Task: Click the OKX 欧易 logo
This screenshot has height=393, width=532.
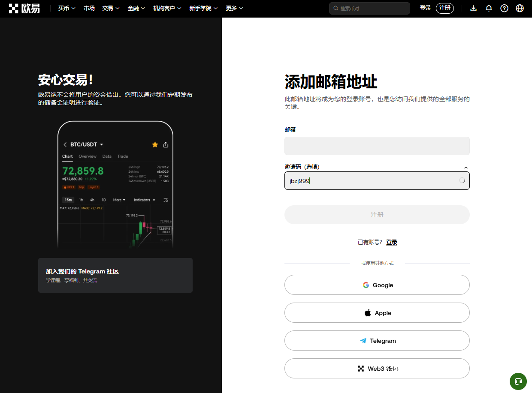Action: pos(24,8)
